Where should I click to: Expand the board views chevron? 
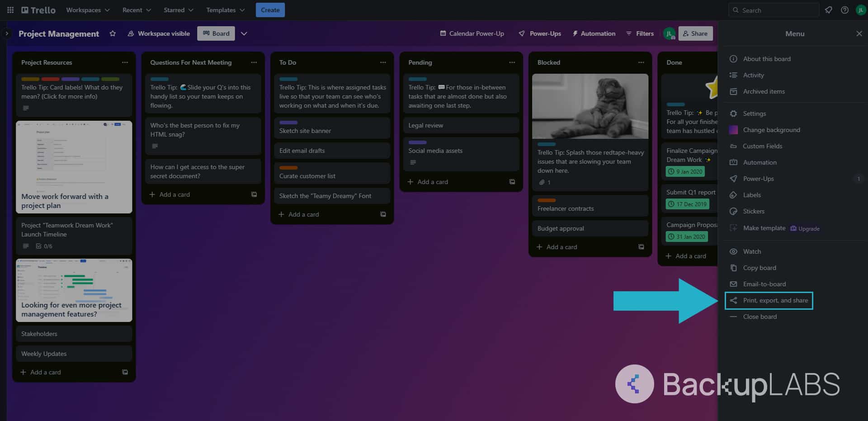coord(244,33)
